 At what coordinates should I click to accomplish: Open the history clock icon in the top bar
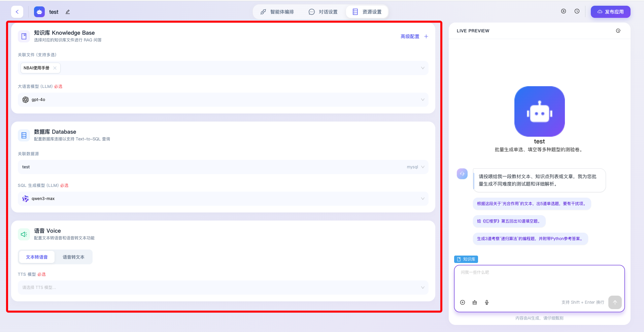(x=577, y=11)
